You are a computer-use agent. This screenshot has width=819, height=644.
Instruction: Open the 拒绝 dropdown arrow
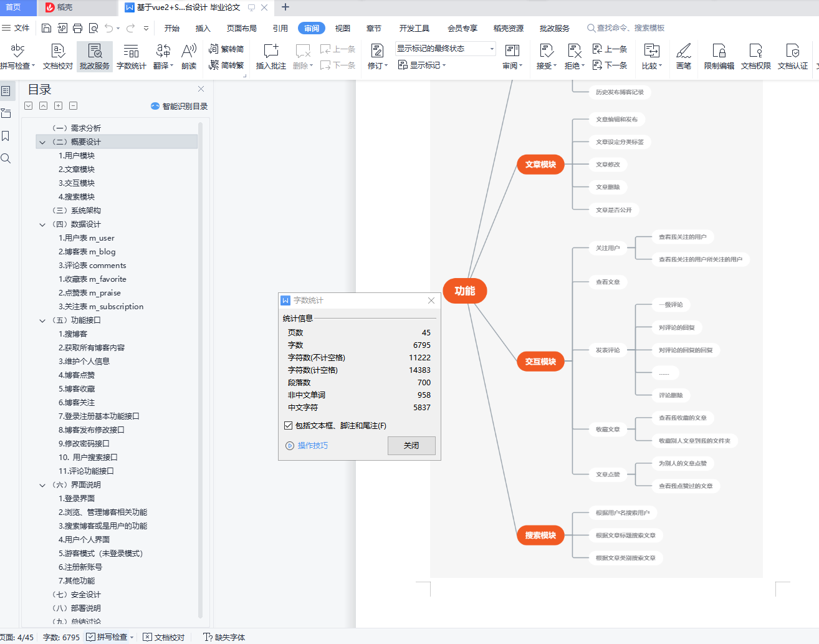[x=583, y=65]
